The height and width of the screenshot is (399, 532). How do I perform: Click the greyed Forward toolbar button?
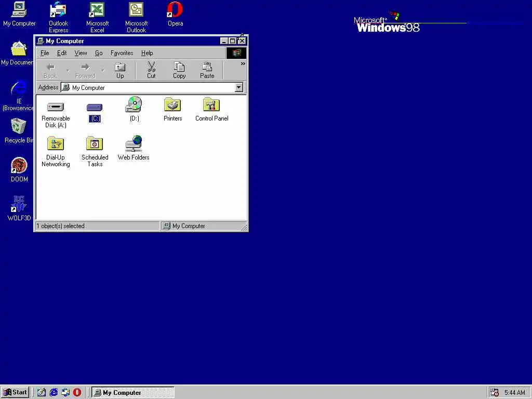[85, 70]
